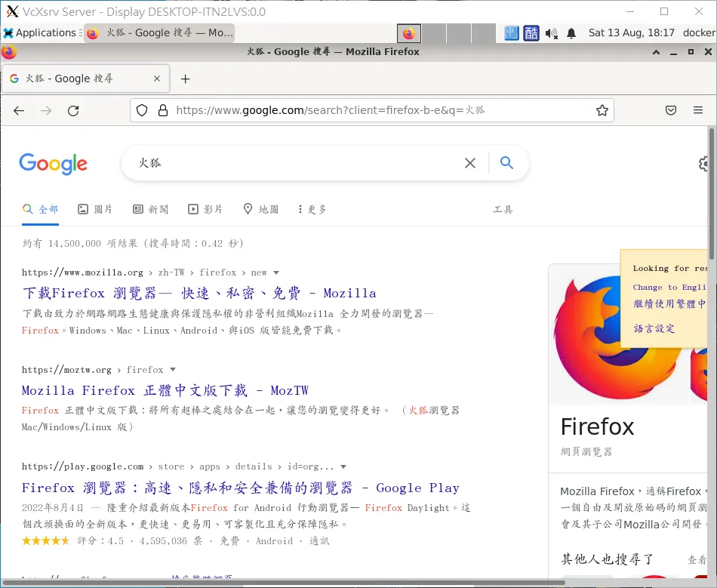Click the https://moztw.org breadcrumb URL text

[66, 369]
